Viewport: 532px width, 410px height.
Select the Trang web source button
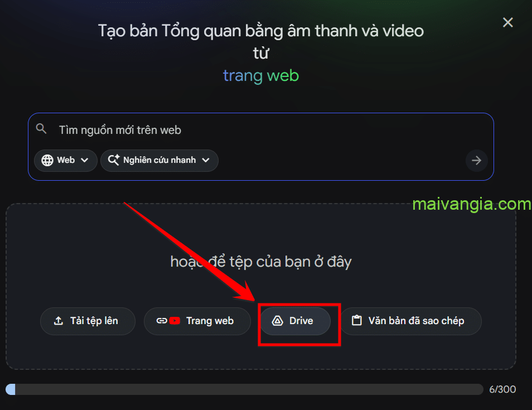(x=197, y=321)
